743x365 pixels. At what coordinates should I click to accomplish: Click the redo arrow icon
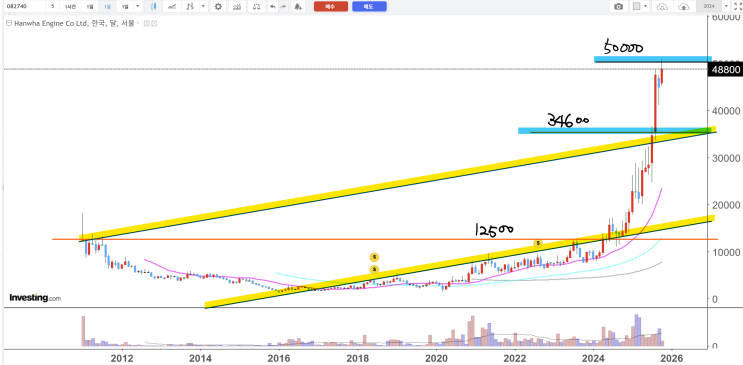click(x=283, y=7)
